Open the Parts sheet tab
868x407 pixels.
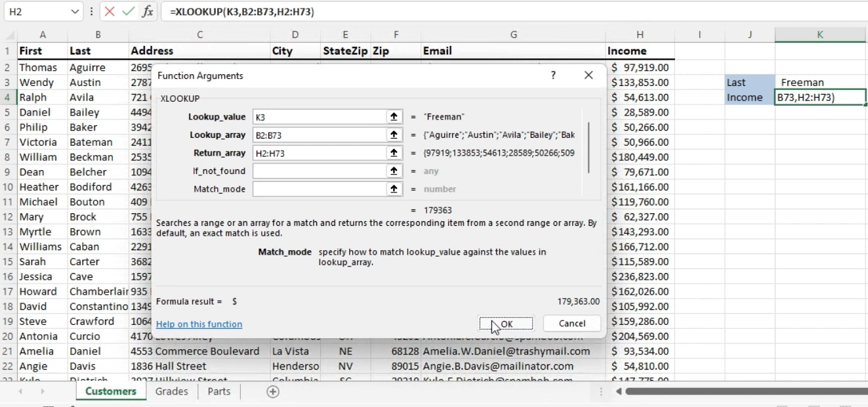click(x=218, y=392)
